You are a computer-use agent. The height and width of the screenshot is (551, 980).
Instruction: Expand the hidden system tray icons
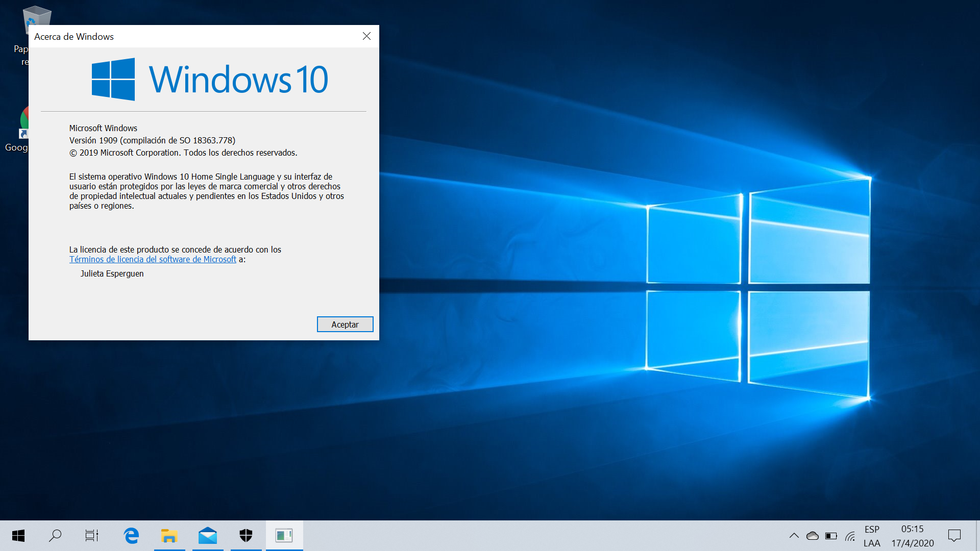click(x=794, y=536)
